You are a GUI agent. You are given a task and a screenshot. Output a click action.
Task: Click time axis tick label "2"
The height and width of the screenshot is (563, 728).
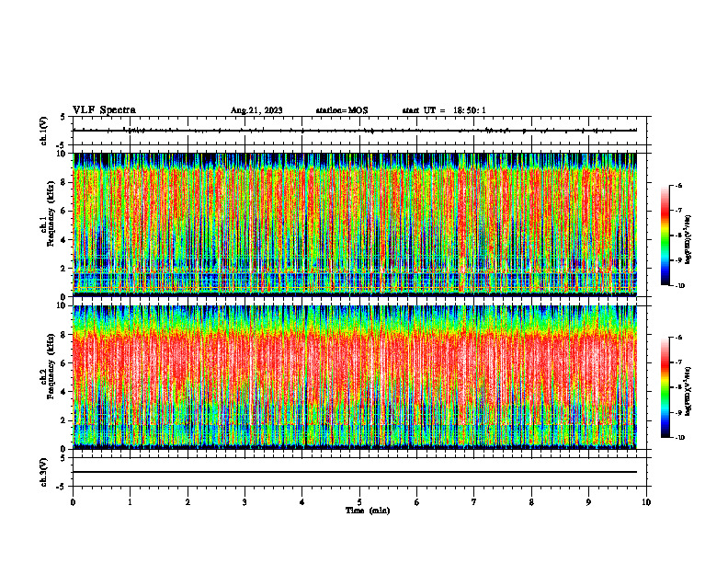(188, 502)
